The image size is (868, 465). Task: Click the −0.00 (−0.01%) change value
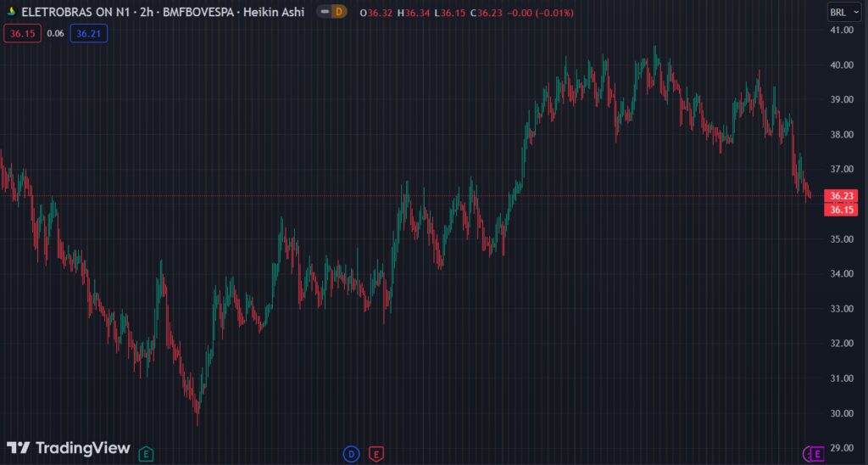[x=540, y=13]
